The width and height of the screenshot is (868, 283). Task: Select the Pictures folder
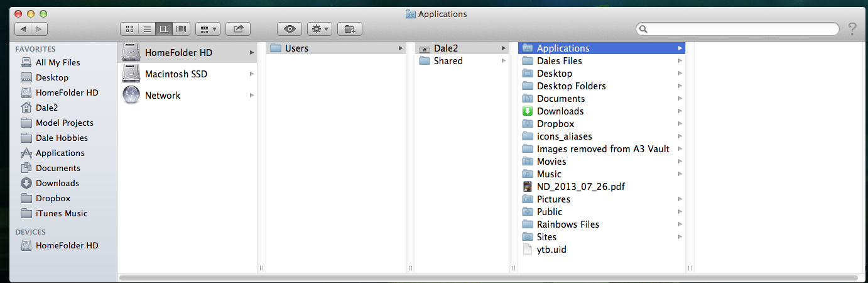click(602, 199)
